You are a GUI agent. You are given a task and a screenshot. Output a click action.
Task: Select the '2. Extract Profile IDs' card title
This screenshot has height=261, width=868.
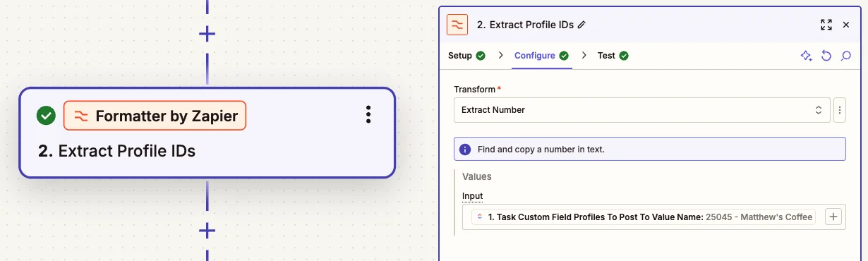(x=116, y=151)
